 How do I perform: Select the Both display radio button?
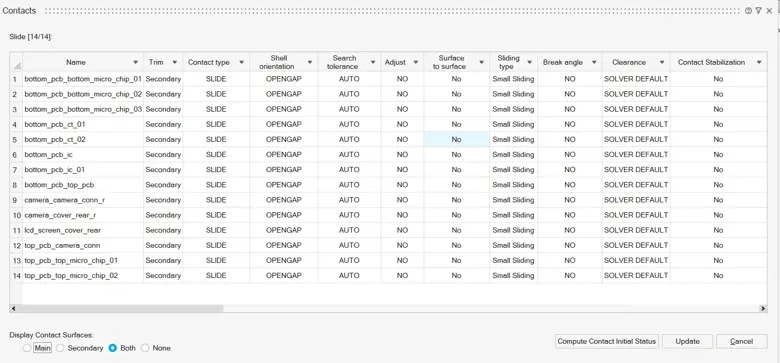[x=113, y=348]
